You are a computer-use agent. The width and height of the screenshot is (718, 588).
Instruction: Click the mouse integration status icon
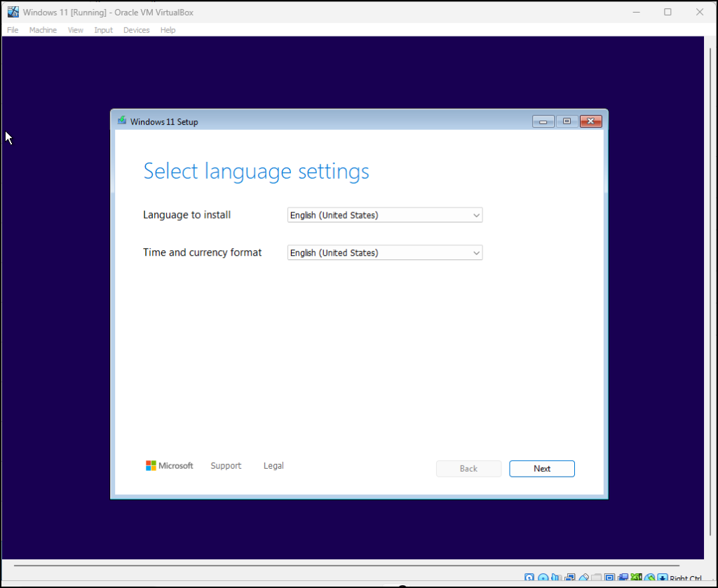pyautogui.click(x=650, y=577)
